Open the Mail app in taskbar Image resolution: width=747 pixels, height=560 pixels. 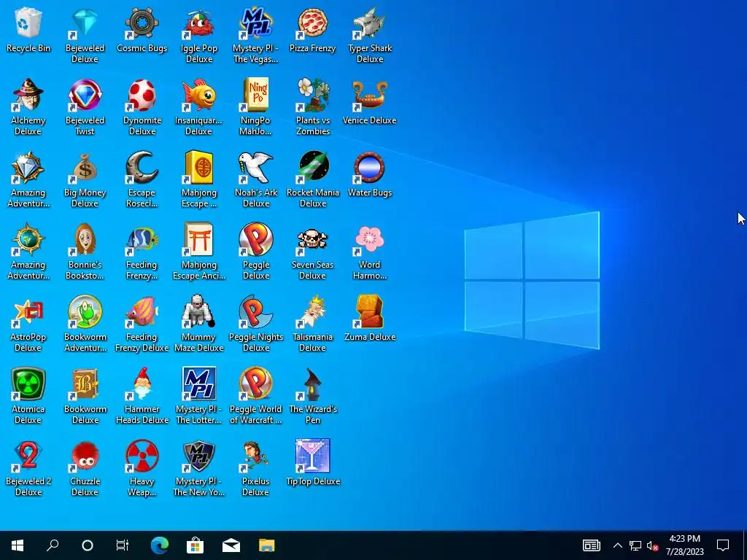point(231,545)
